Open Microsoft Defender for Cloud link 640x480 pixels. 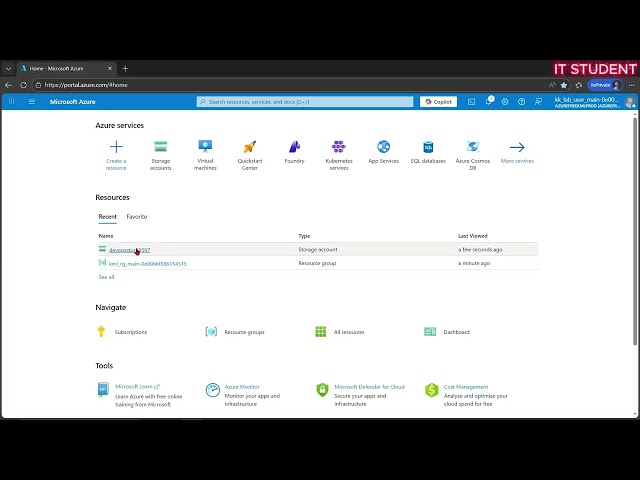point(369,387)
